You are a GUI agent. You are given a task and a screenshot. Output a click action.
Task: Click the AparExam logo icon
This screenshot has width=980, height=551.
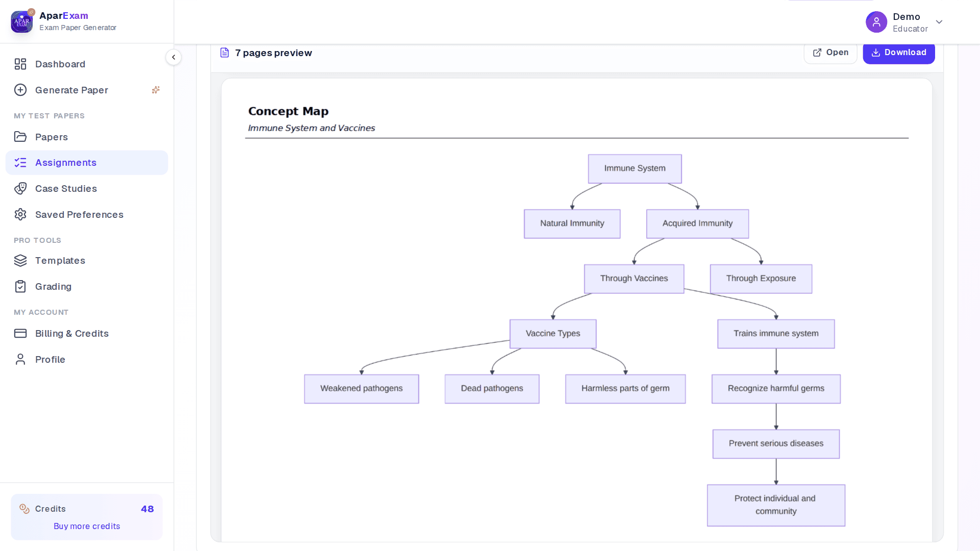(x=22, y=21)
